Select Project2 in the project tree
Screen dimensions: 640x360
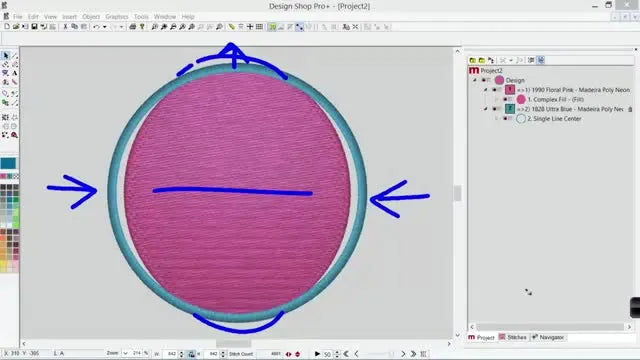[491, 71]
